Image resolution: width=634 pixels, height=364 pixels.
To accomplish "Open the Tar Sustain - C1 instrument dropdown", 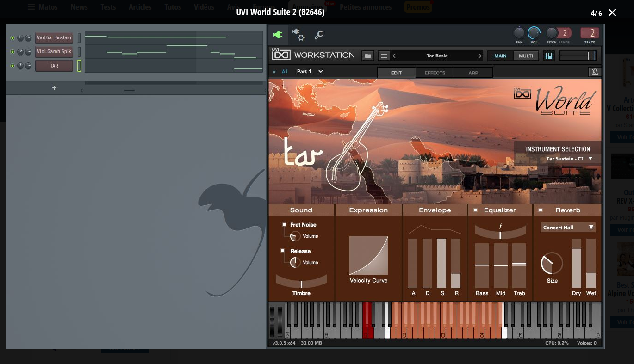I will coord(569,159).
